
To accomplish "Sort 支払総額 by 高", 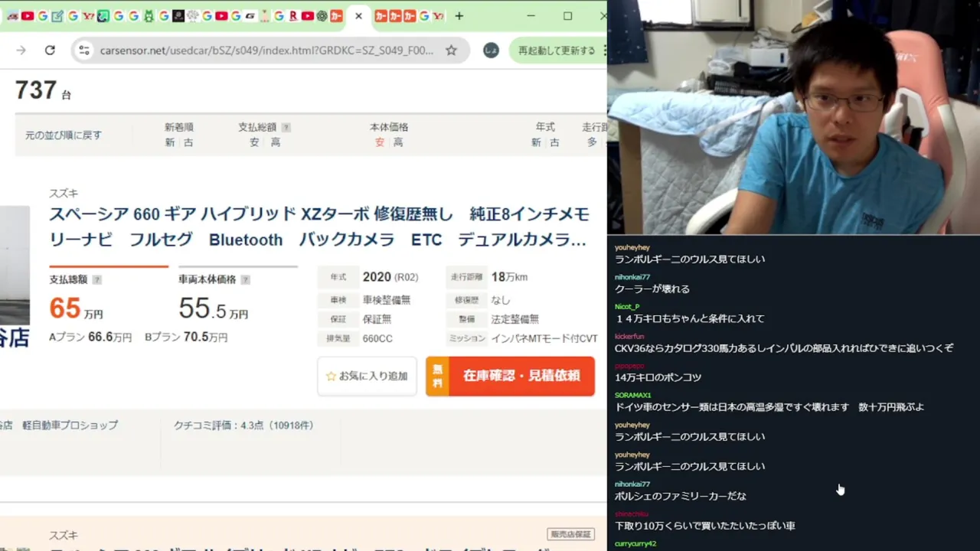I will click(x=276, y=142).
